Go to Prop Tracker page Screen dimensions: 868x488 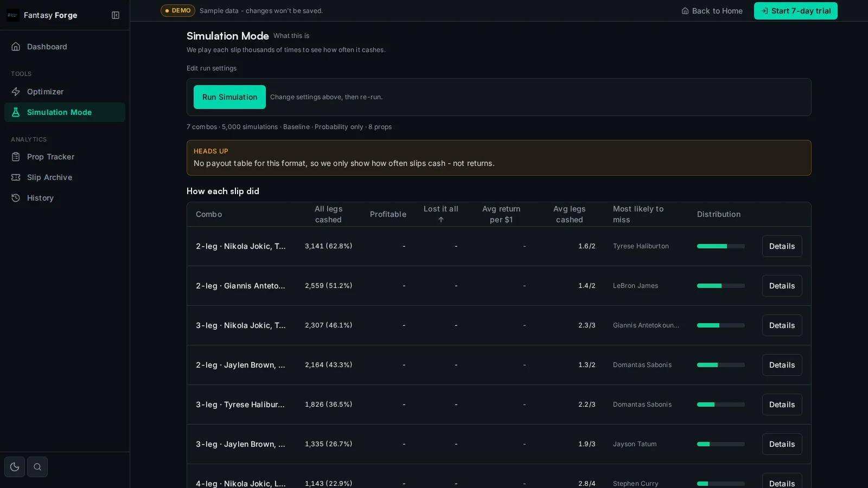click(x=65, y=157)
